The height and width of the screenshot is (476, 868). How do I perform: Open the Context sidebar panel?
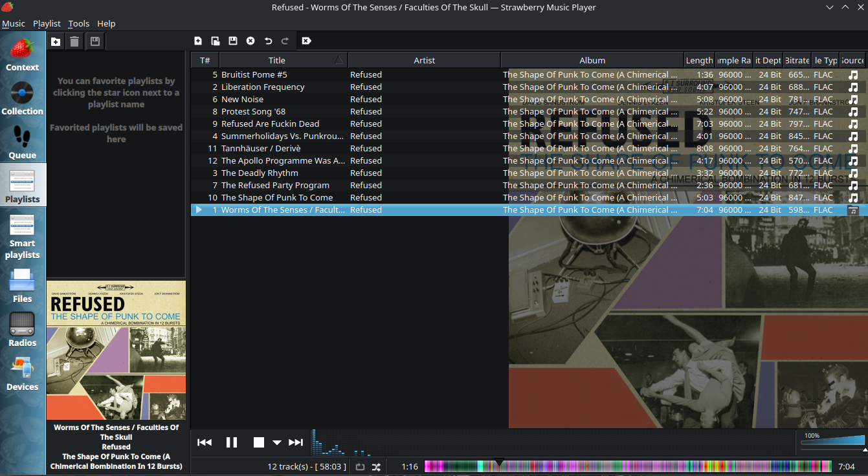tap(23, 55)
